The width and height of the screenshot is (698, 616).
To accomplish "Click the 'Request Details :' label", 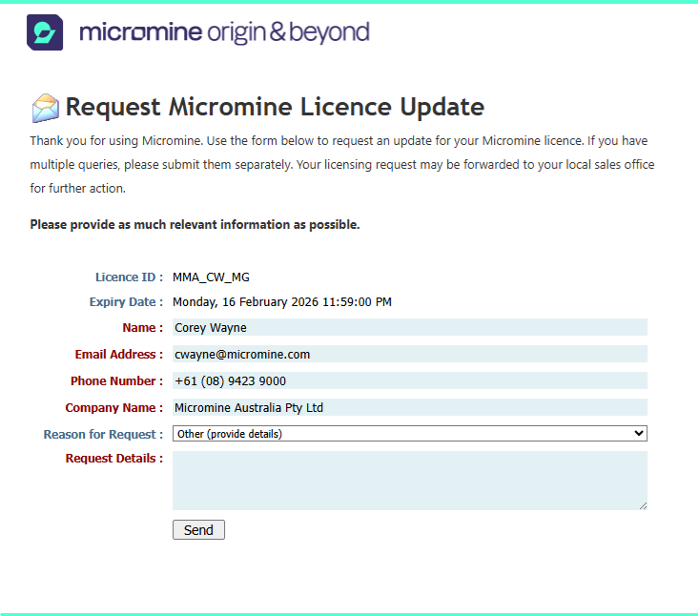I will (114, 459).
